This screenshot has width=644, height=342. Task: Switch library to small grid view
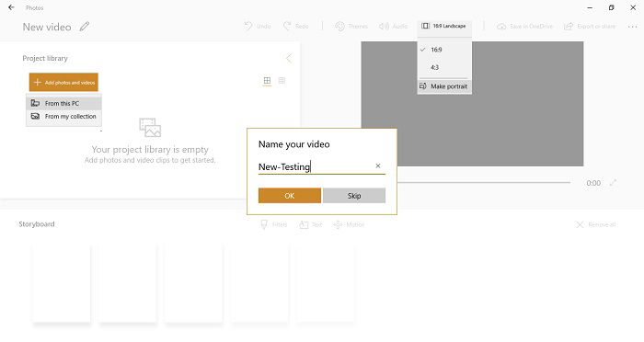282,81
